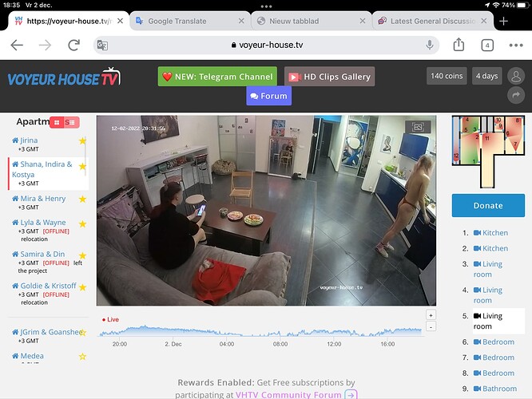Open the NEW: Telegram Channel button
Screen dimensions: 532x399
[217, 77]
